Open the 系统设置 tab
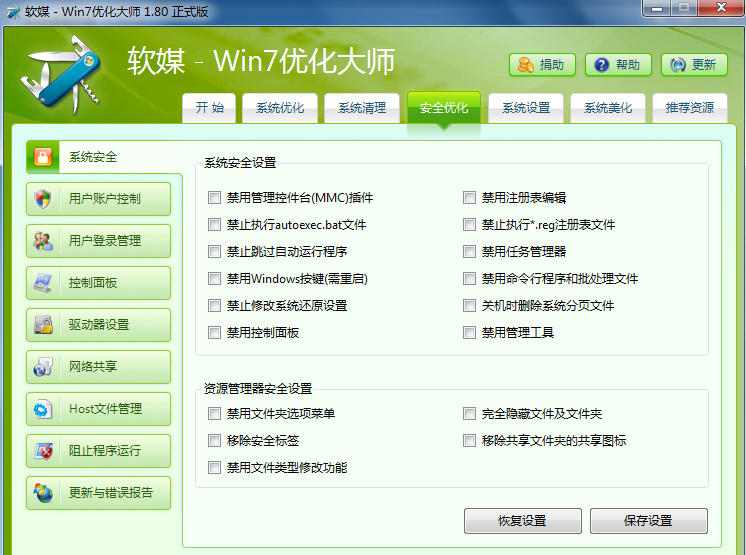Viewport: 746px width, 555px height. 526,108
